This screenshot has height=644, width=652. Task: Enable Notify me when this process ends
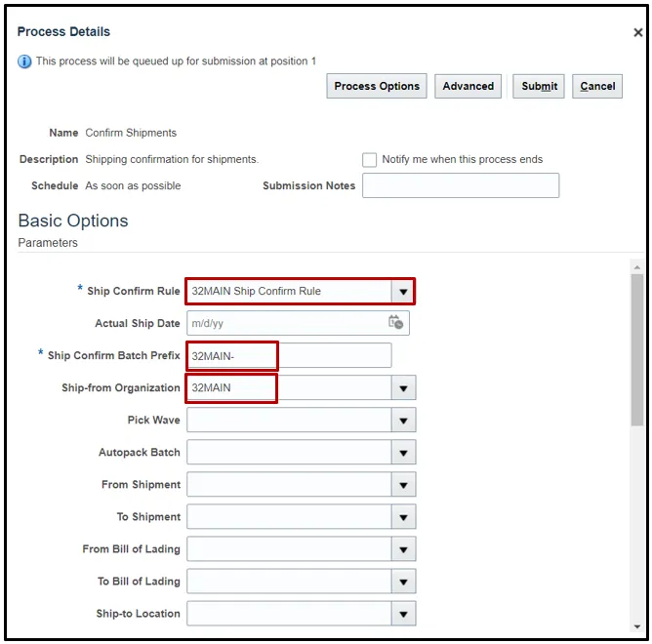(369, 160)
